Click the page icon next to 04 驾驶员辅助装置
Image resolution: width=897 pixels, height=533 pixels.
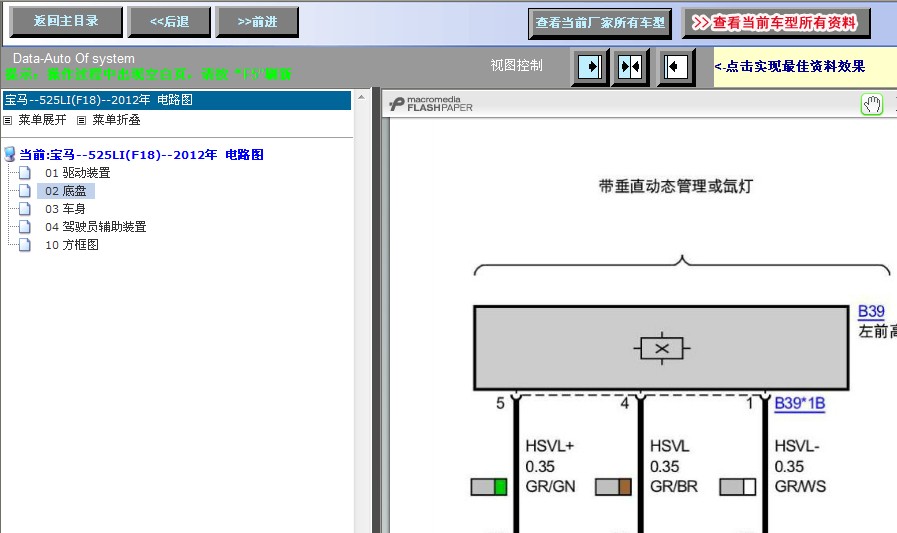click(25, 226)
